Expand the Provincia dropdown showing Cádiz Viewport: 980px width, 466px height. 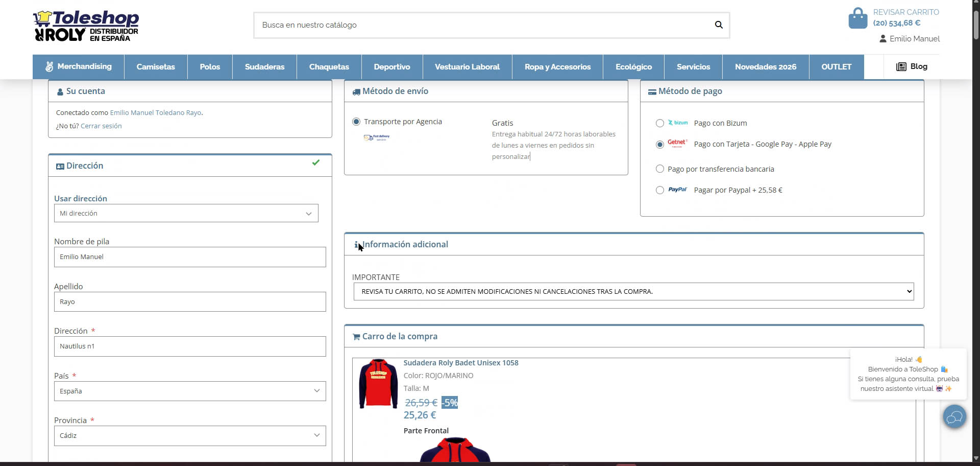pyautogui.click(x=189, y=436)
